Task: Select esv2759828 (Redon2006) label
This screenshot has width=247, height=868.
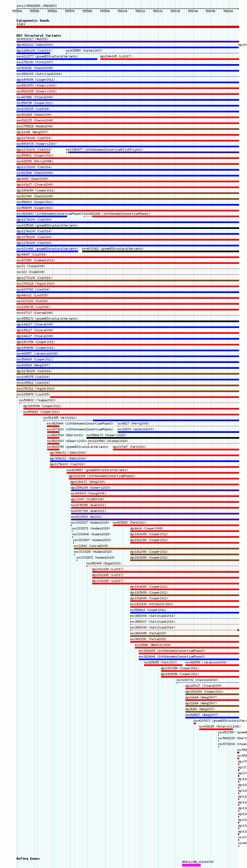Action: point(35,126)
